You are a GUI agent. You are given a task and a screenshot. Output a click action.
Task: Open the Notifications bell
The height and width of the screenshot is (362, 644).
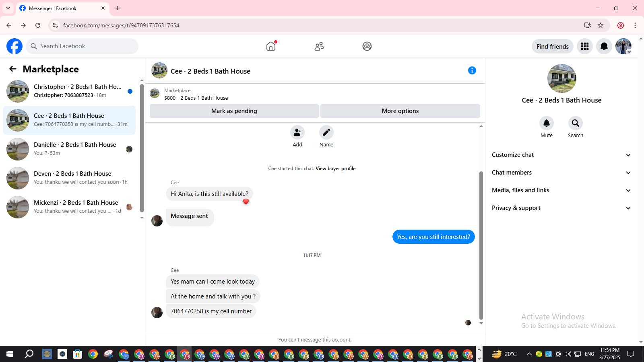(604, 46)
